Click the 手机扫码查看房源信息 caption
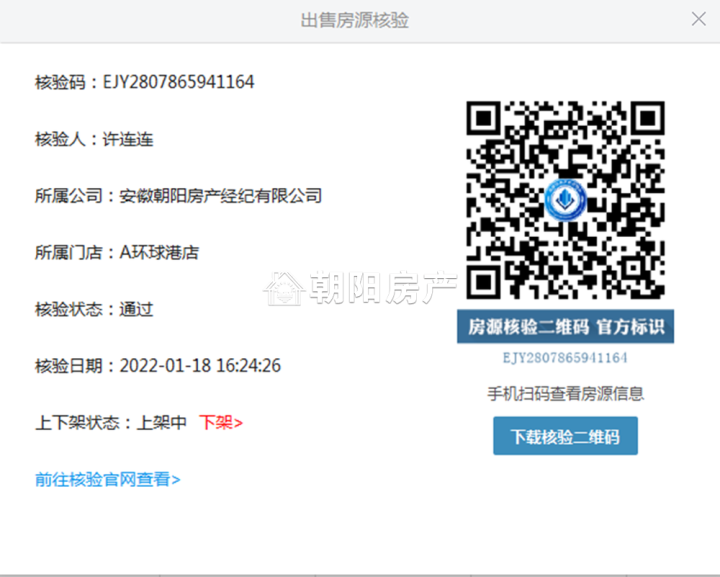This screenshot has width=720, height=577. click(x=565, y=393)
